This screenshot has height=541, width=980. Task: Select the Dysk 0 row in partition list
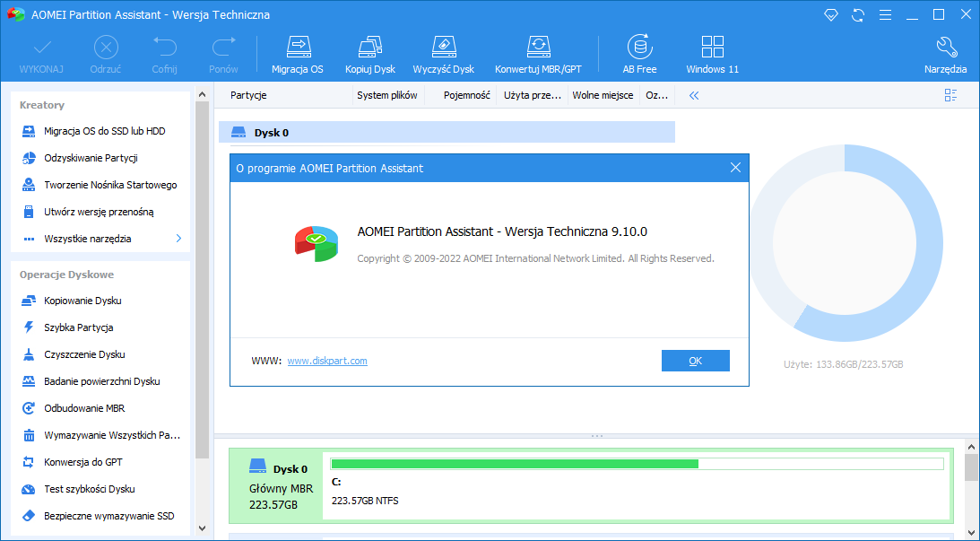point(447,133)
